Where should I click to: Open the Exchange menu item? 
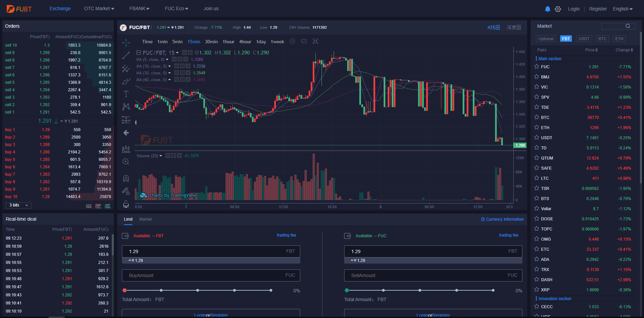coord(60,8)
